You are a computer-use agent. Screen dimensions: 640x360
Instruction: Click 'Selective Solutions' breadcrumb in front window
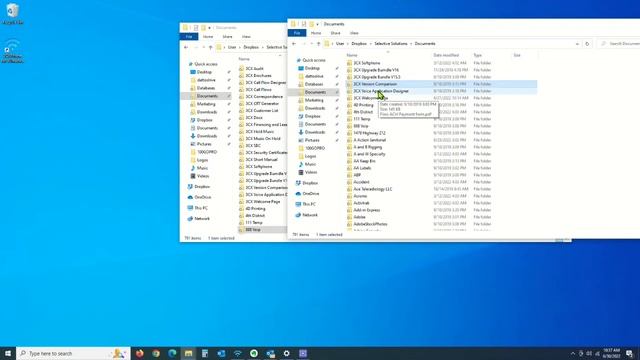[391, 44]
